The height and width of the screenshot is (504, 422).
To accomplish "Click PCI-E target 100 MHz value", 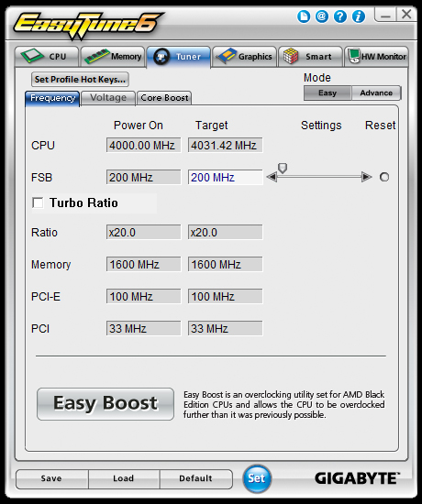I will tap(225, 296).
